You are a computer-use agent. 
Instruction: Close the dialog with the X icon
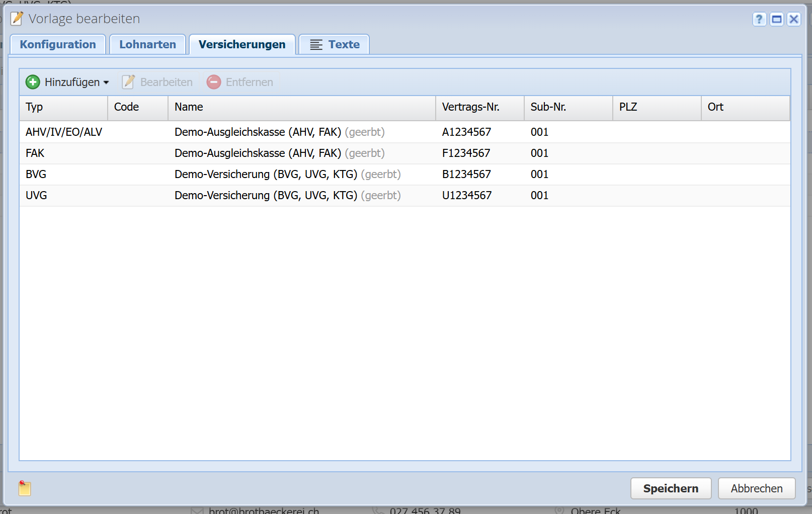tap(794, 19)
